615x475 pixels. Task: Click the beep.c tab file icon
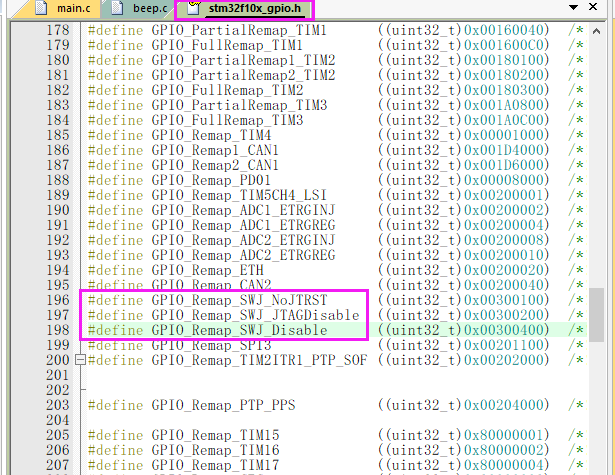tap(117, 8)
